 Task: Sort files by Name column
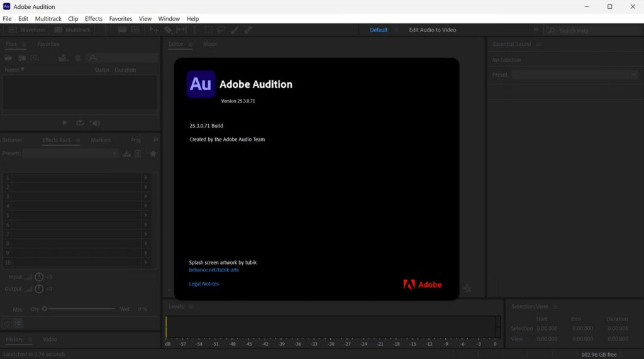click(14, 70)
